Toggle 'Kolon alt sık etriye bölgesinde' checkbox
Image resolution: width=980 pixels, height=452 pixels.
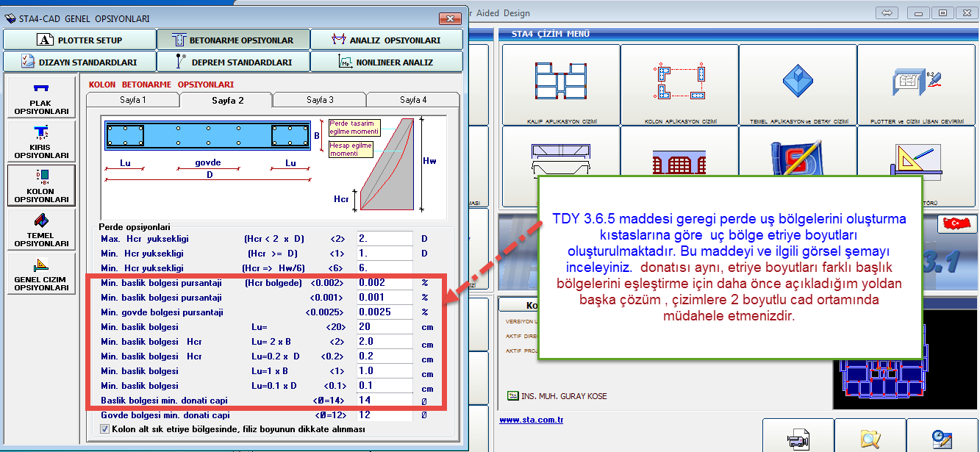[104, 428]
